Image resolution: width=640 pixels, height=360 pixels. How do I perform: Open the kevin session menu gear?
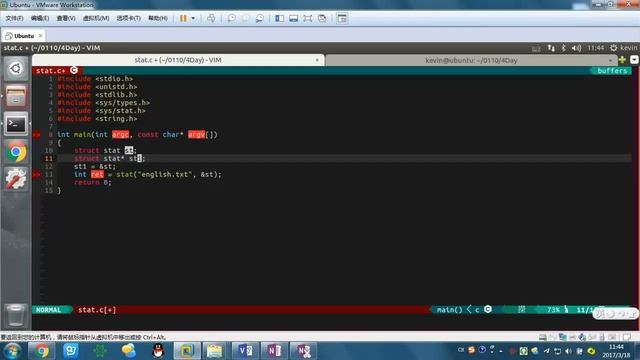[x=613, y=48]
